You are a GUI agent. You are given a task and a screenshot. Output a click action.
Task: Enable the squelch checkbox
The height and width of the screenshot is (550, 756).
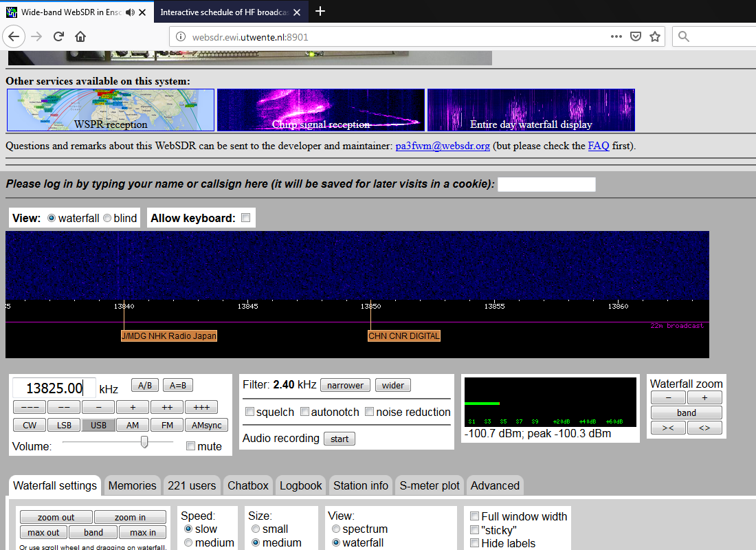[249, 412]
